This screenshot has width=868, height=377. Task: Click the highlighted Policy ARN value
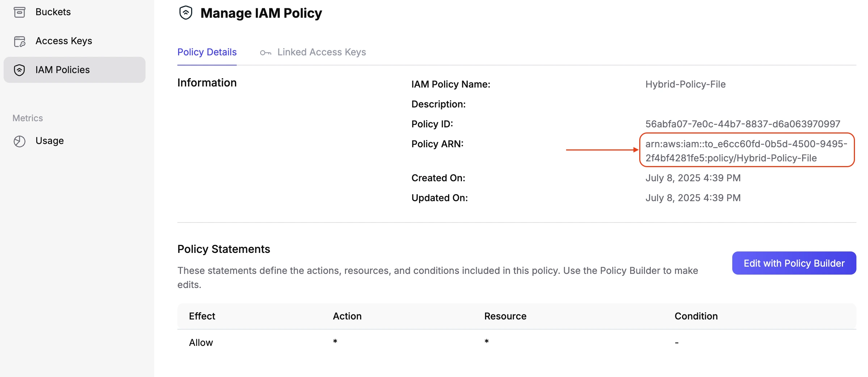tap(746, 151)
